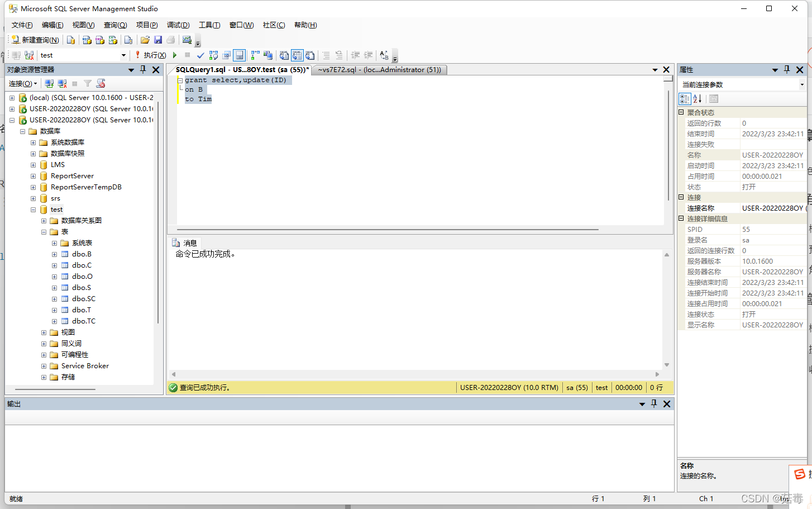This screenshot has width=812, height=509.
Task: Save the query with the floppy disk icon
Action: 158,40
